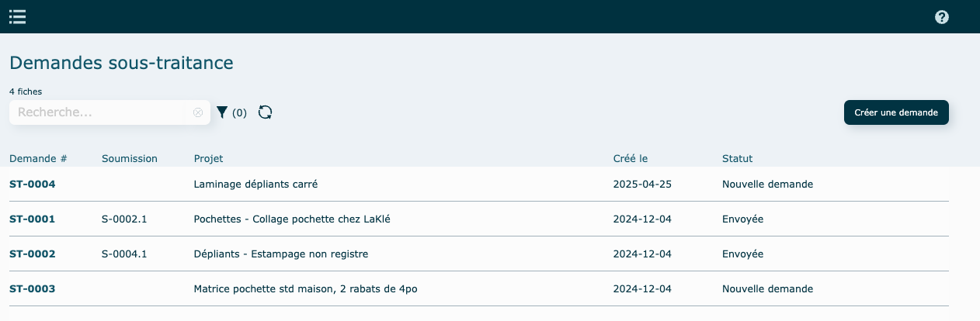The image size is (980, 321).
Task: Select submission S-0004.1 cell
Action: point(124,254)
